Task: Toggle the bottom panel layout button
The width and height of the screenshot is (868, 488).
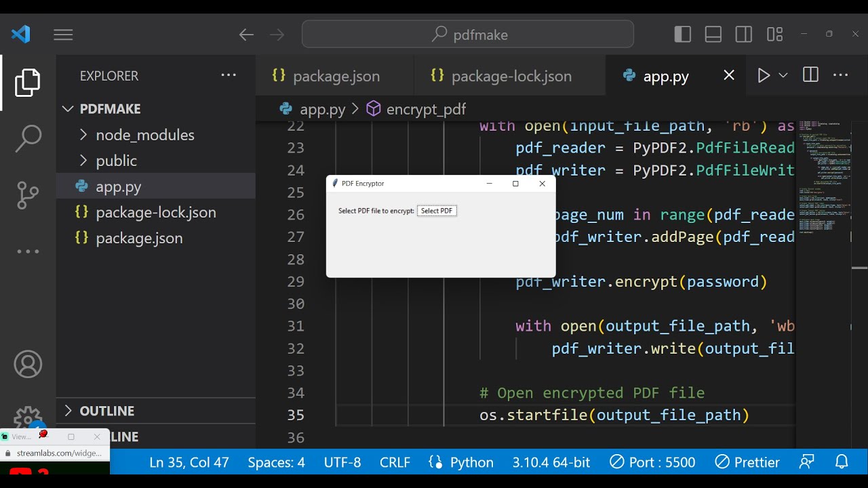Action: point(713,35)
